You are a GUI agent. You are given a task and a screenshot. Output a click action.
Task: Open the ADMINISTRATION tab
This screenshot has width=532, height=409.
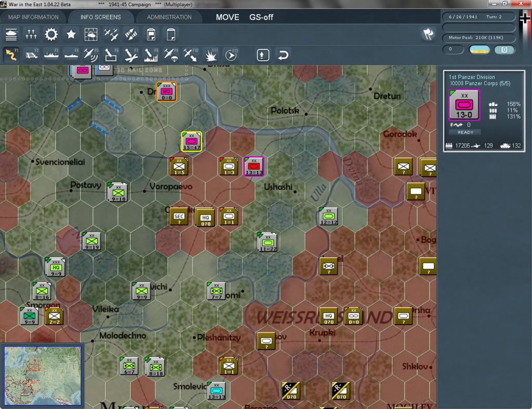(x=169, y=17)
